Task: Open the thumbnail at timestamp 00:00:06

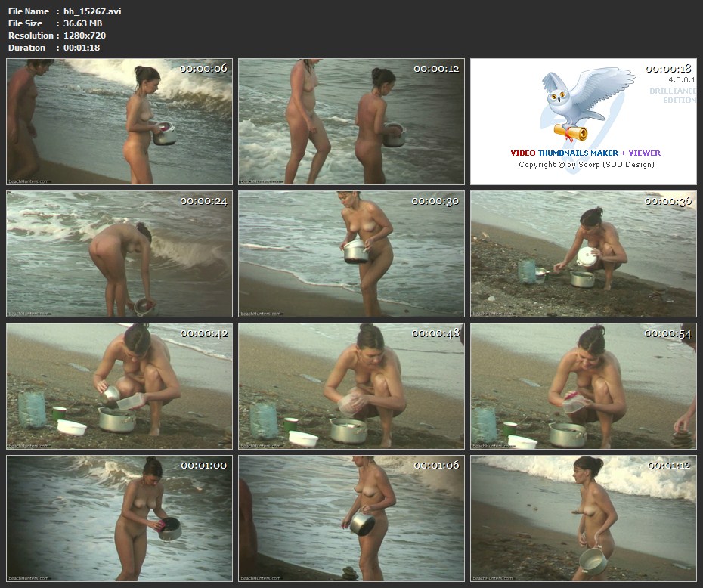Action: [119, 122]
